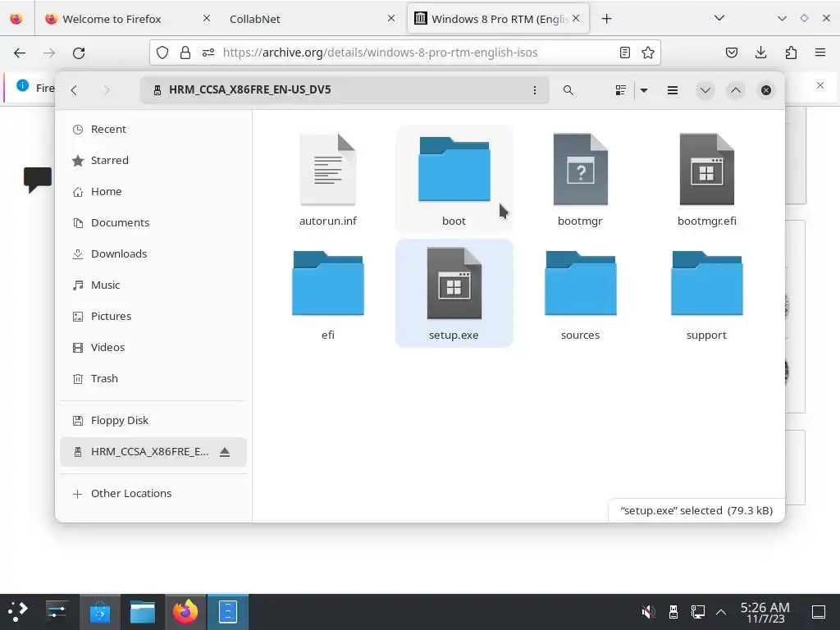Select the bootmgr file icon
The image size is (840, 630).
580,170
